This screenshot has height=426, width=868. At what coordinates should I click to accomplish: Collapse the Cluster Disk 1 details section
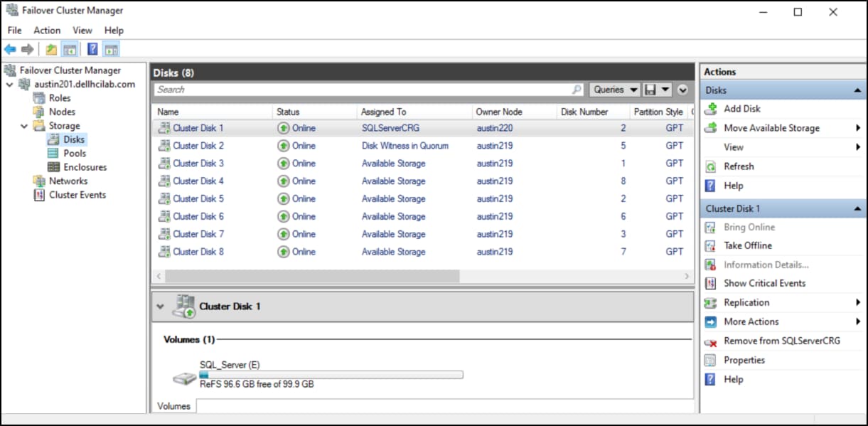click(160, 307)
